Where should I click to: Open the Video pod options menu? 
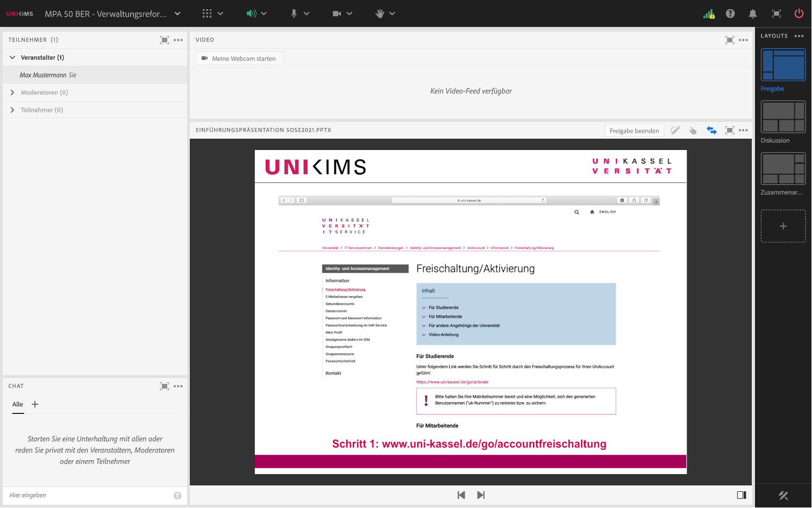point(743,40)
